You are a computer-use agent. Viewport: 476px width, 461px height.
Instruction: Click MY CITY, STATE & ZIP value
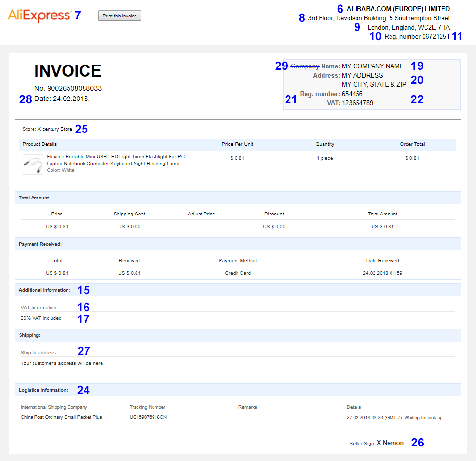point(374,84)
